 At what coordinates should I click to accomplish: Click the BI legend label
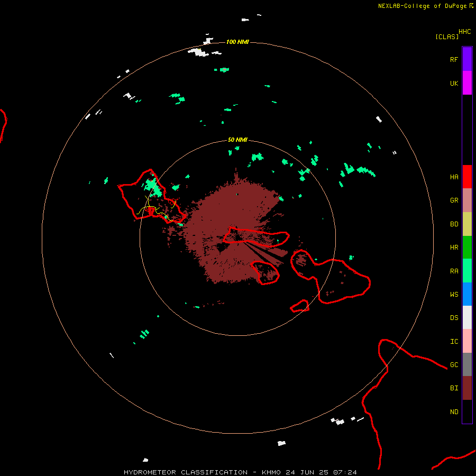(x=454, y=388)
